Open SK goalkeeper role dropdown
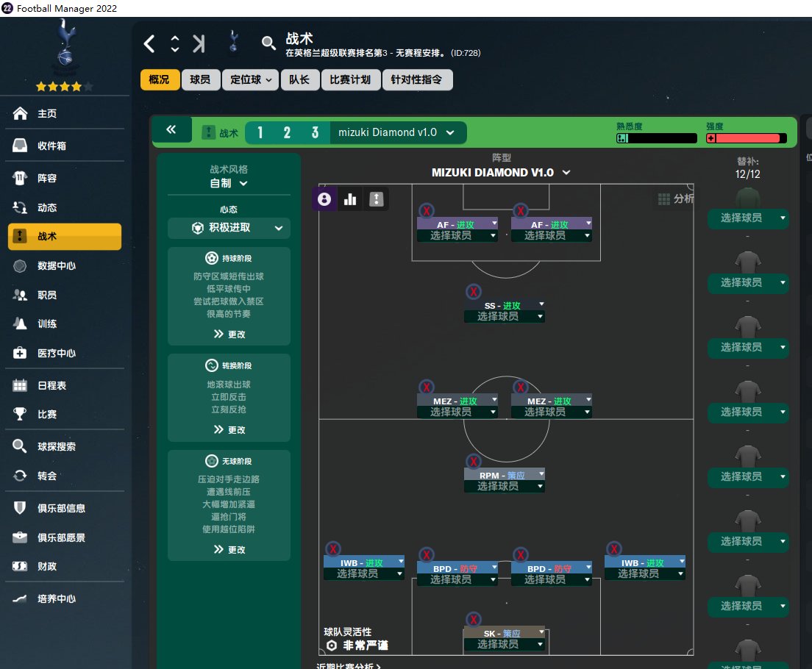Viewport: 812px width, 669px height. [505, 633]
